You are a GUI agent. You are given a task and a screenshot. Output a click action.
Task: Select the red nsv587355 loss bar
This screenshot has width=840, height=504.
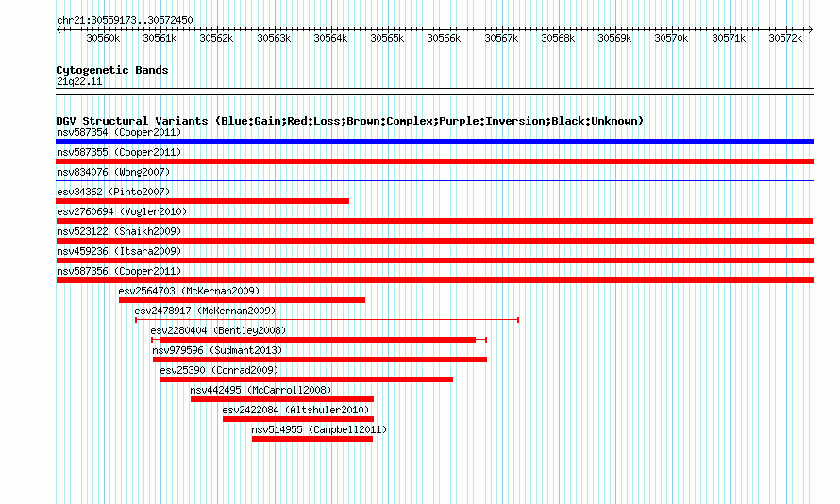click(x=434, y=161)
